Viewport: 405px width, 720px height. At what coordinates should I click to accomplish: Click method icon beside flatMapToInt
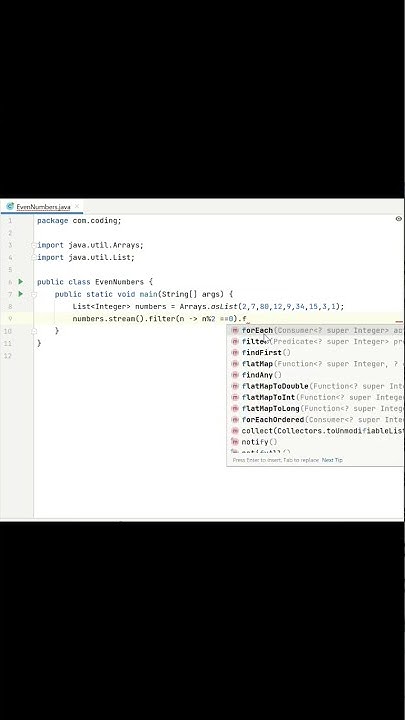(235, 397)
